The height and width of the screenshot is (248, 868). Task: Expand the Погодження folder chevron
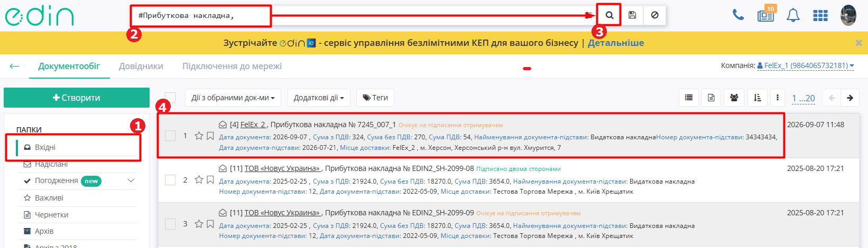point(131,180)
